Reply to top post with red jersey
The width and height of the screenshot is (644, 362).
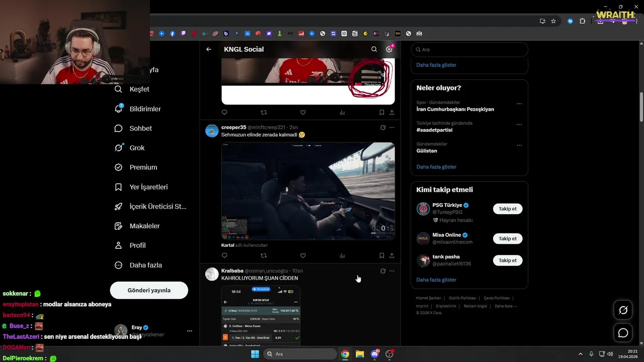coord(224,113)
